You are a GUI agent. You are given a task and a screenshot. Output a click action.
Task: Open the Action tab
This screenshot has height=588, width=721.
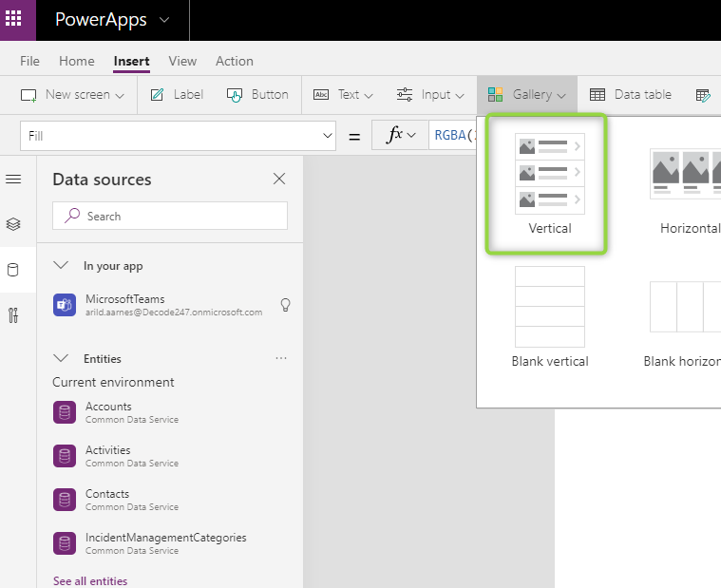pos(235,61)
